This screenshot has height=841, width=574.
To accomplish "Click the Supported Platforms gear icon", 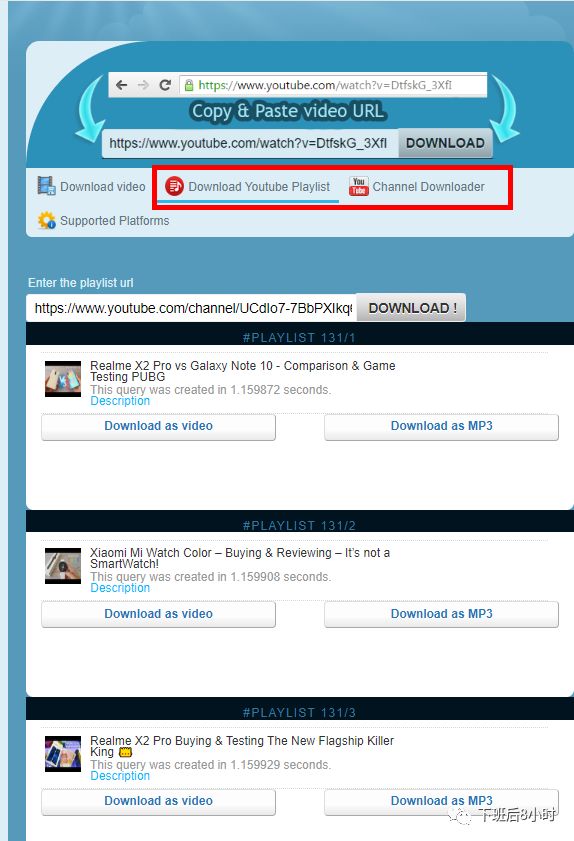I will pos(47,220).
